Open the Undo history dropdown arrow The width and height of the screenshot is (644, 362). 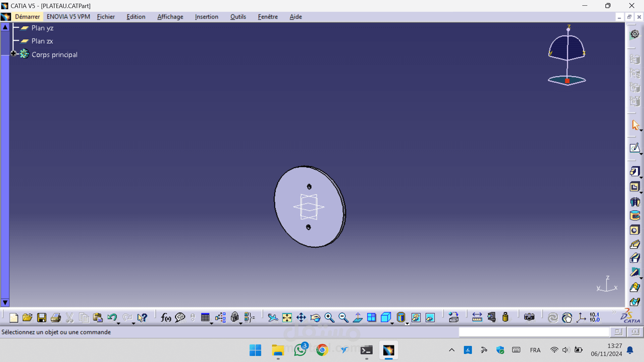[118, 324]
